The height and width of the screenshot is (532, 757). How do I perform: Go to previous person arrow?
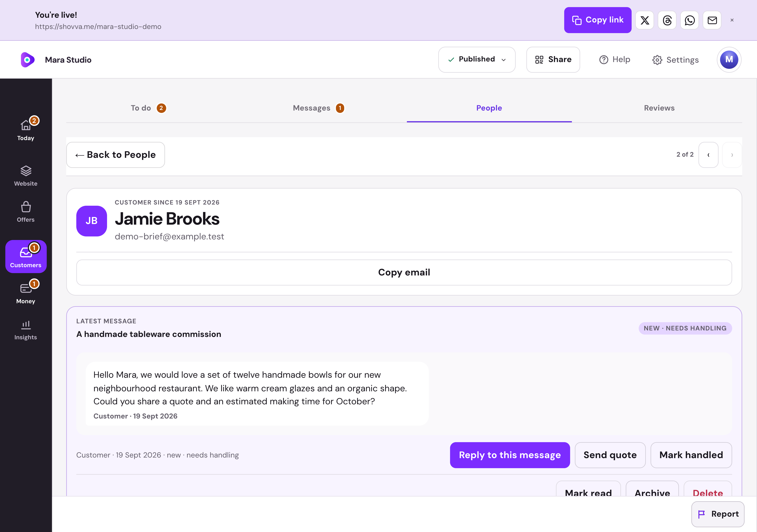click(x=708, y=155)
